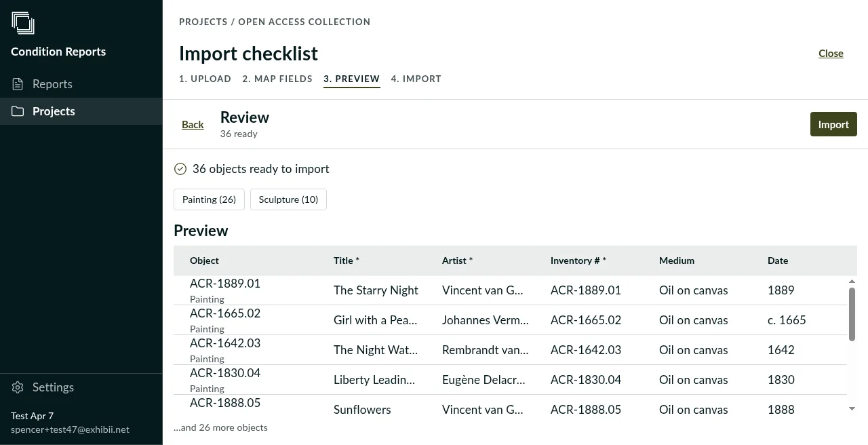Click title Sunflowers

[x=362, y=410]
